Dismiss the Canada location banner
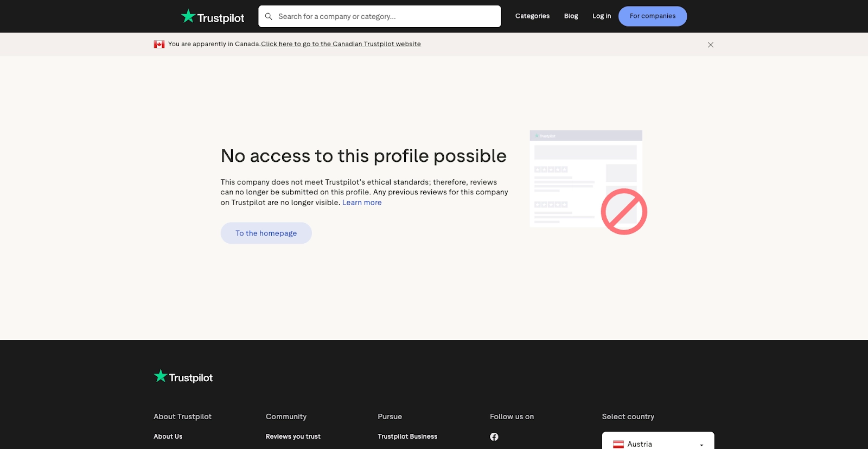Image resolution: width=868 pixels, height=449 pixels. 710,45
